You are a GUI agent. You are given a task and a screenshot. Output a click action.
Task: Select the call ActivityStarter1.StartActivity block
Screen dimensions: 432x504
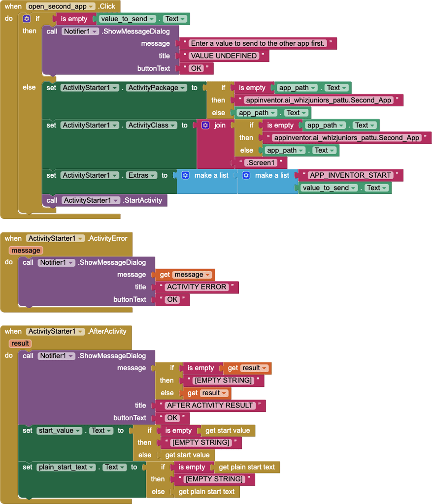(x=105, y=200)
